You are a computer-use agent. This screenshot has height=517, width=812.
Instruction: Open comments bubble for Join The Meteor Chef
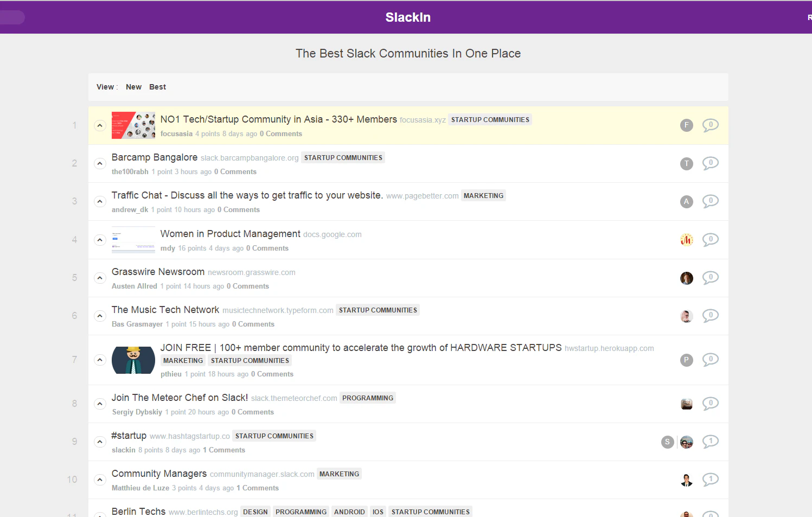pos(711,404)
